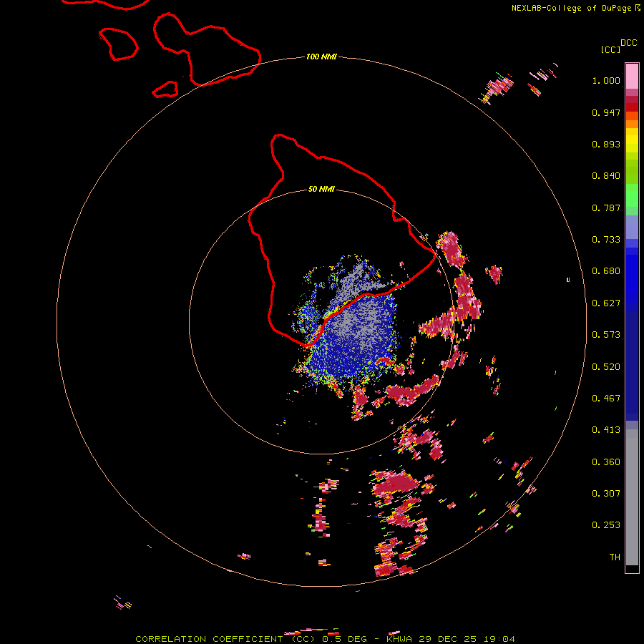Click the 0.627 color scale value

pyautogui.click(x=606, y=303)
